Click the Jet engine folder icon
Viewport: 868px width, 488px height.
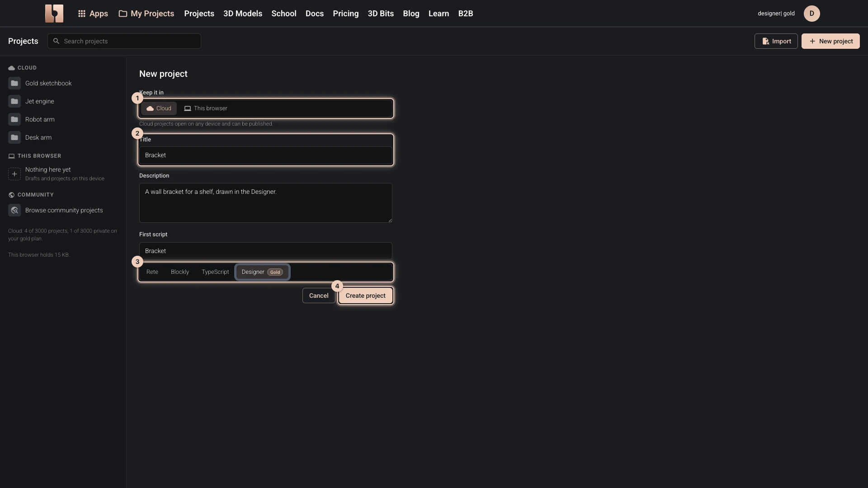click(14, 101)
